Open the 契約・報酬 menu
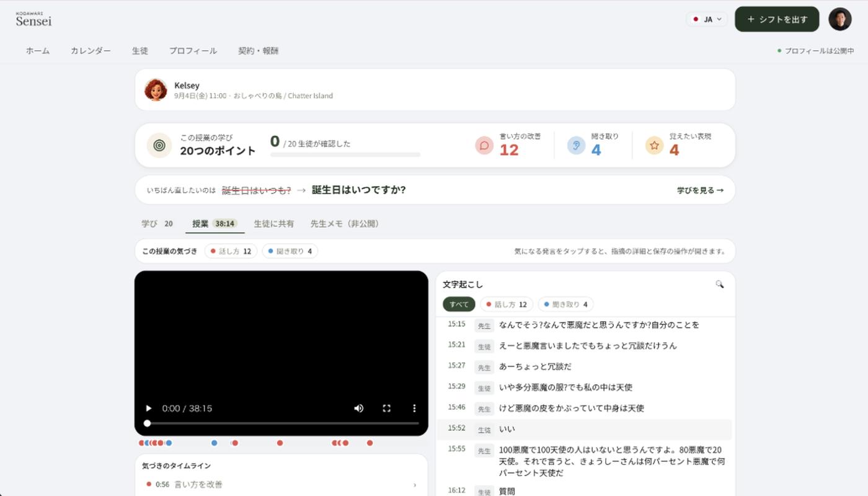Image resolution: width=868 pixels, height=496 pixels. [259, 51]
